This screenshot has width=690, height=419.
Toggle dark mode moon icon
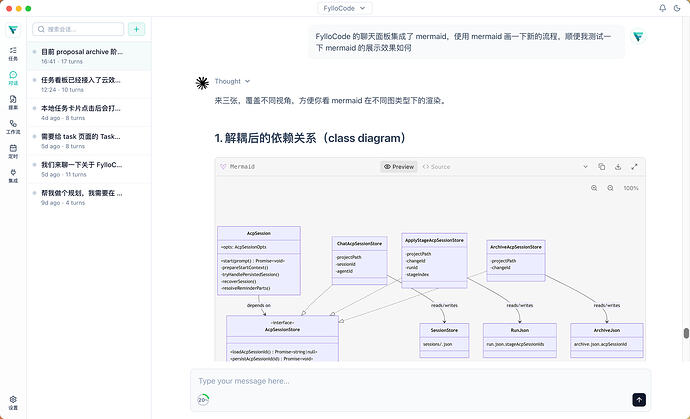click(677, 8)
